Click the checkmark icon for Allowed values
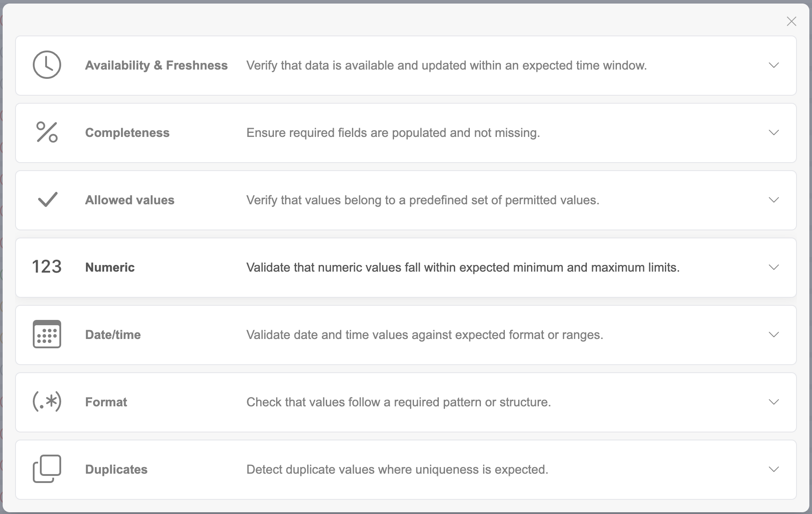The image size is (812, 514). click(x=47, y=200)
